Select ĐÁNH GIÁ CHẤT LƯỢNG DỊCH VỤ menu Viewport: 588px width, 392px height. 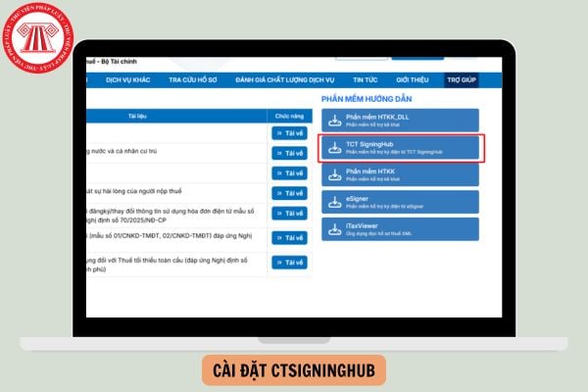[285, 80]
